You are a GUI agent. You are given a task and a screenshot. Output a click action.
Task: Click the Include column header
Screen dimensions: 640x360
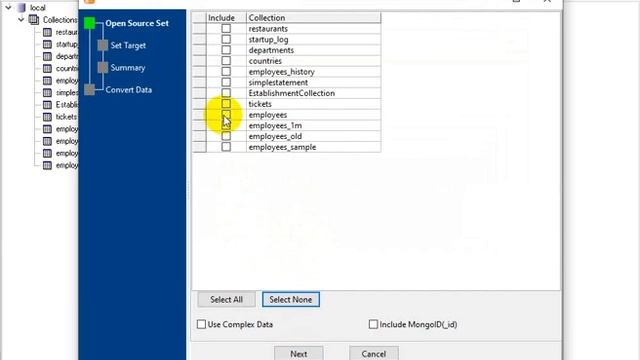pyautogui.click(x=226, y=18)
